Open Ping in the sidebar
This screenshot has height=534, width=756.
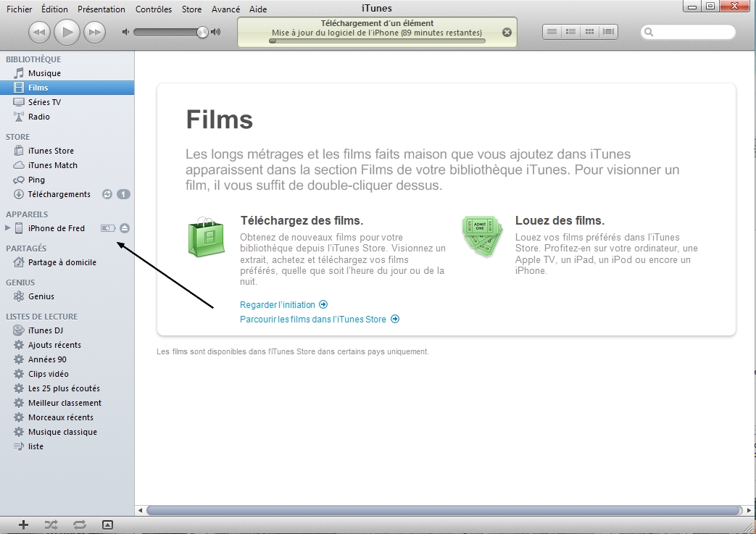67,180
